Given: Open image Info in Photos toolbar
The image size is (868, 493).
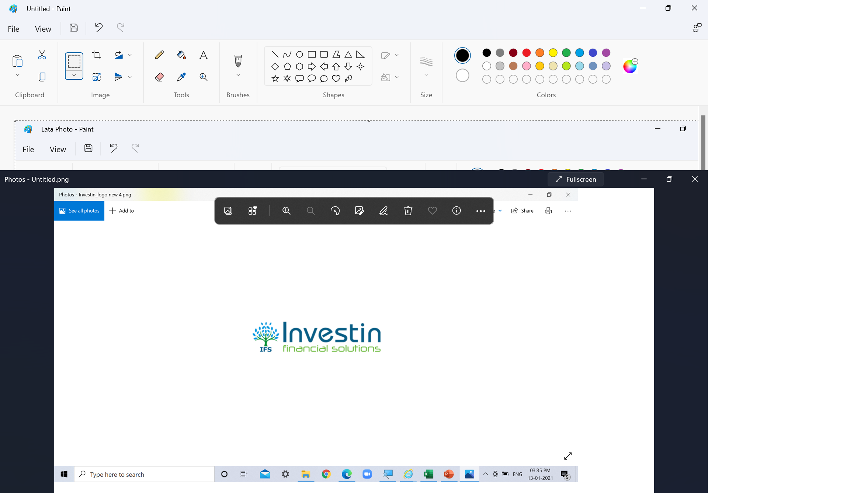Looking at the screenshot, I should [x=456, y=211].
